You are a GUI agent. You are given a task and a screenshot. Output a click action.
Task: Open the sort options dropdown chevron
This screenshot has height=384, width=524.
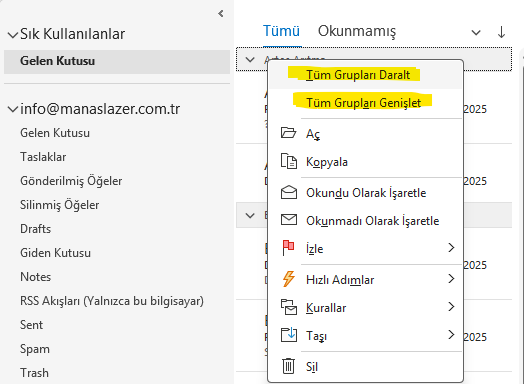476,32
